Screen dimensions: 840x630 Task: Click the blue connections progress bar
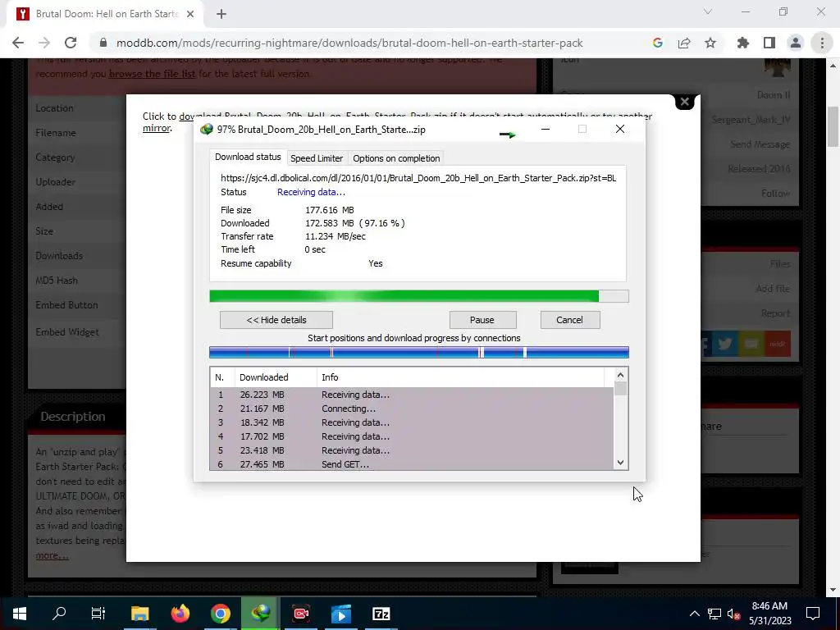[419, 352]
